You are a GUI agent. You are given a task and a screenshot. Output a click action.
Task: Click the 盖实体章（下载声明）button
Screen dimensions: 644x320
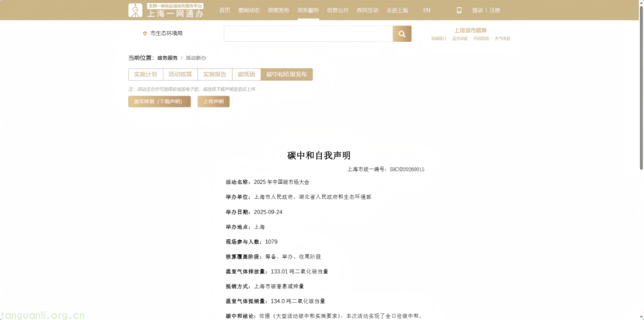(159, 101)
